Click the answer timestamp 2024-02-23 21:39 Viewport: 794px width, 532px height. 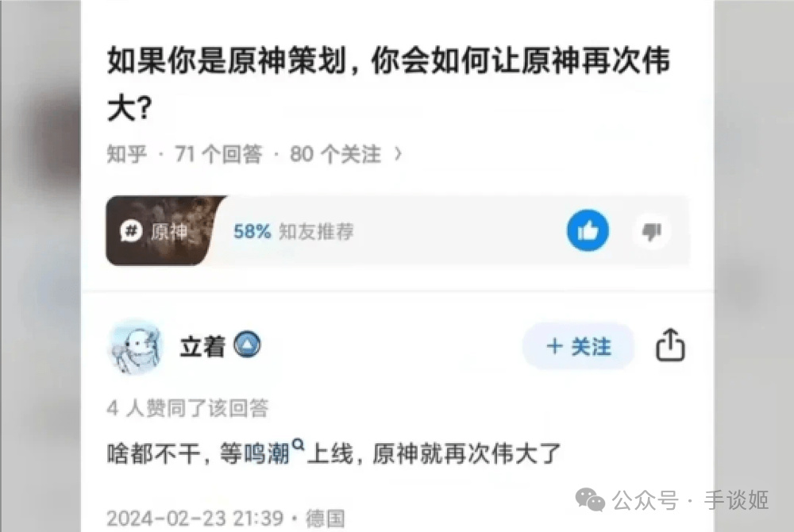click(x=195, y=519)
